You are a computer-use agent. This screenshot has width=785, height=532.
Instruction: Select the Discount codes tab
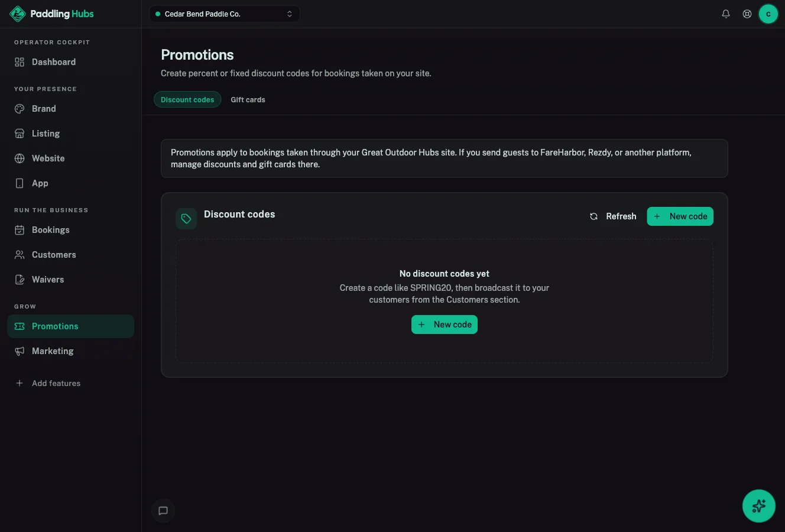tap(187, 99)
